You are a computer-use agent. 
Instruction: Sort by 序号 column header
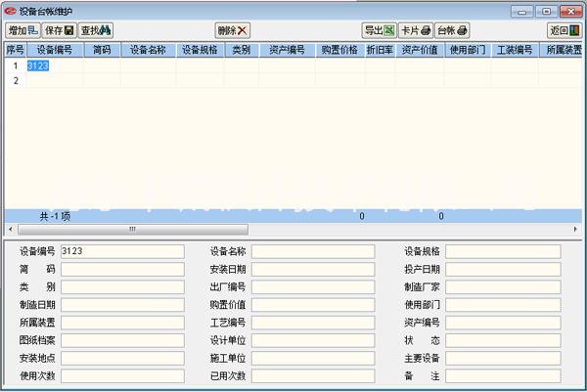(x=16, y=50)
